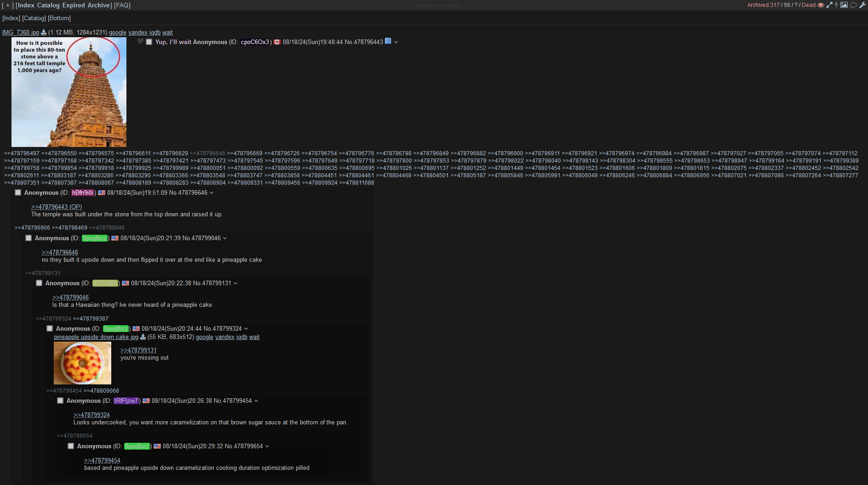The height and width of the screenshot is (485, 868).
Task: Click the speech bubble quick reply icon
Action: 853,5
